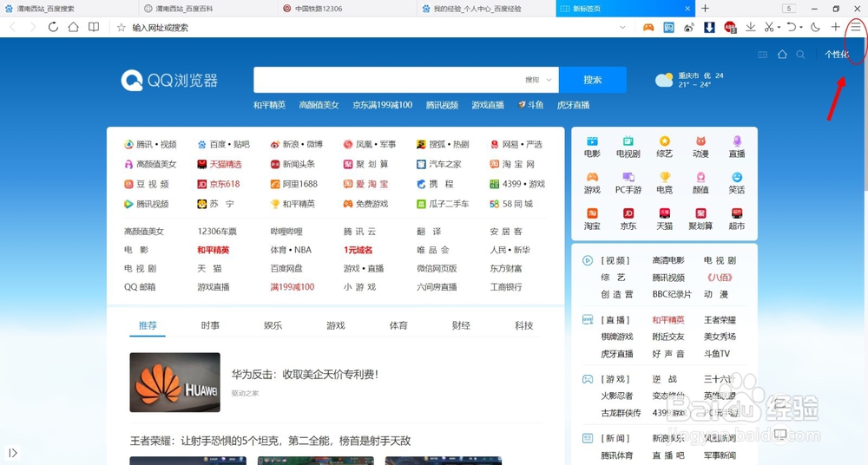Select the 娱乐 news tab
This screenshot has height=465, width=868.
(x=273, y=325)
